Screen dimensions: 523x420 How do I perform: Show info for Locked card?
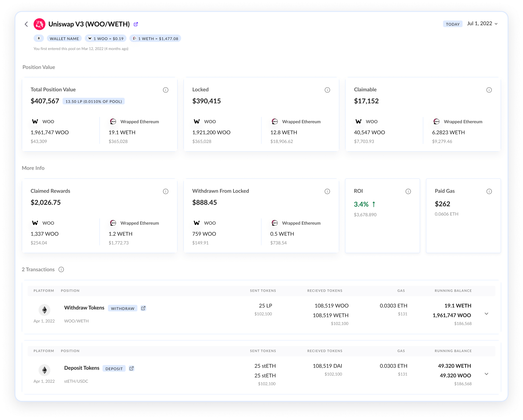pos(327,90)
